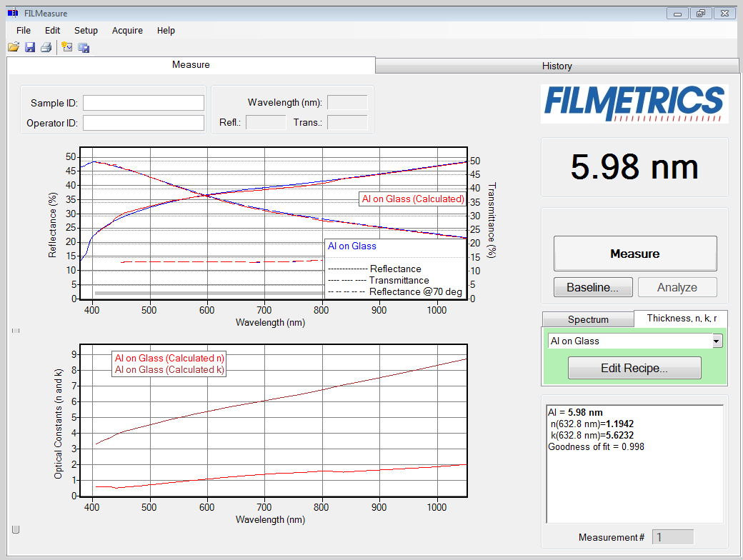Click the gray horizontal scrollbar in the spectrum graph
This screenshot has height=560, width=743.
[x=209, y=294]
